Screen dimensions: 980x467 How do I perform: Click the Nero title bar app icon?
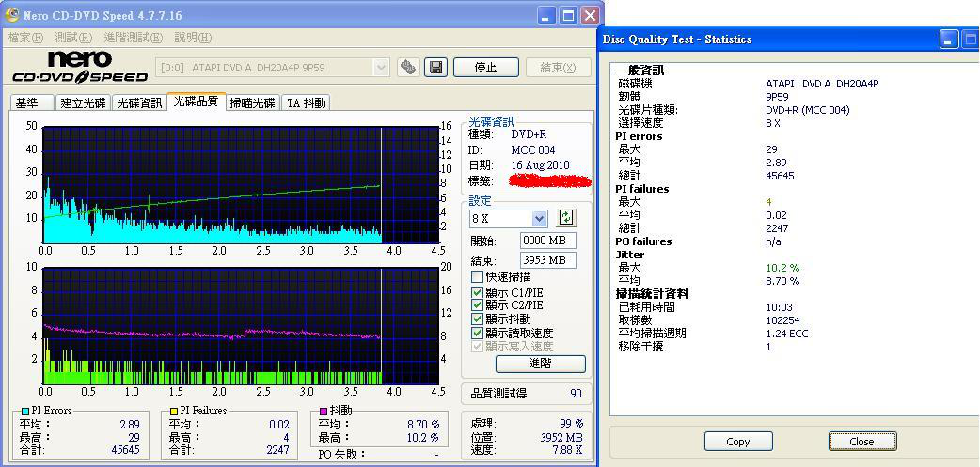coord(12,16)
